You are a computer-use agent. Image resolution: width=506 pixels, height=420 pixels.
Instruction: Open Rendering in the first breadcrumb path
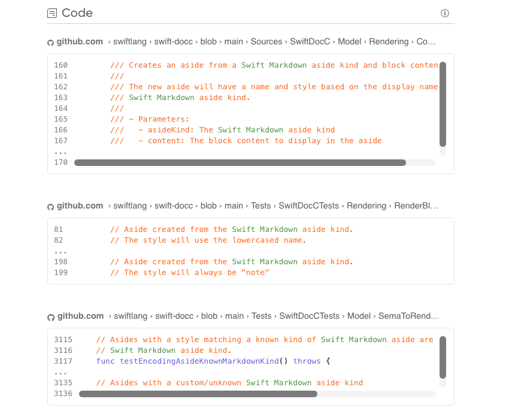pyautogui.click(x=389, y=41)
